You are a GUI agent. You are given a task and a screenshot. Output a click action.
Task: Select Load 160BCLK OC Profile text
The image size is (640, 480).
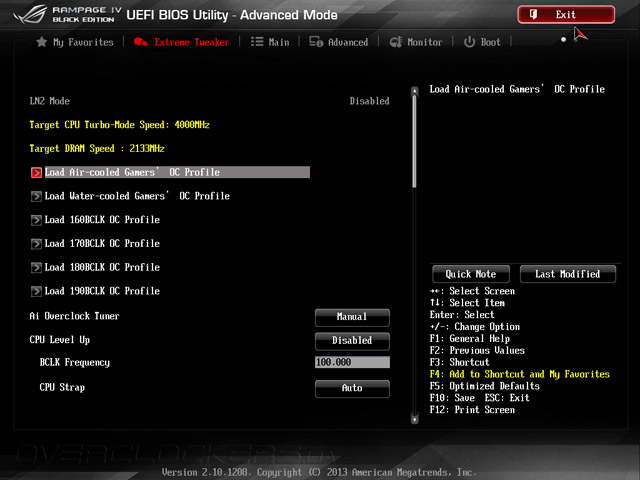coord(102,220)
